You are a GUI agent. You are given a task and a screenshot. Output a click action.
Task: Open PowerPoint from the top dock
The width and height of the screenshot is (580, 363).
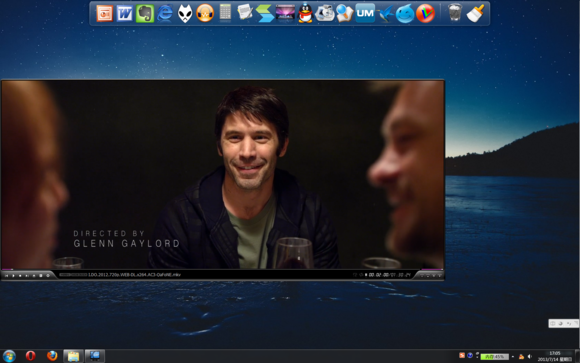coord(105,14)
